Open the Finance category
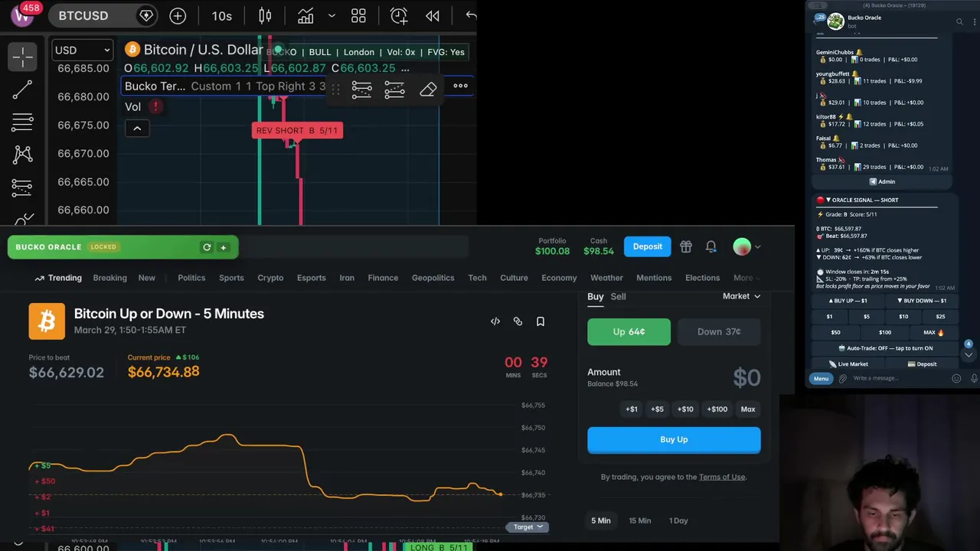The width and height of the screenshot is (980, 551). point(383,278)
